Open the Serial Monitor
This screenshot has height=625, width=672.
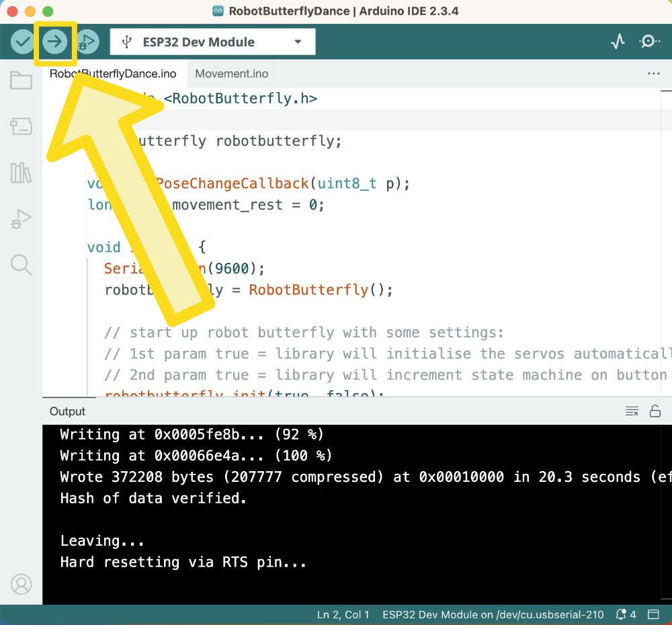click(649, 42)
